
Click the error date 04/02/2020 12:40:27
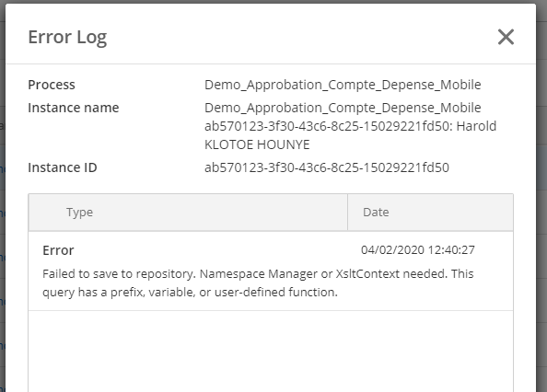pyautogui.click(x=417, y=250)
